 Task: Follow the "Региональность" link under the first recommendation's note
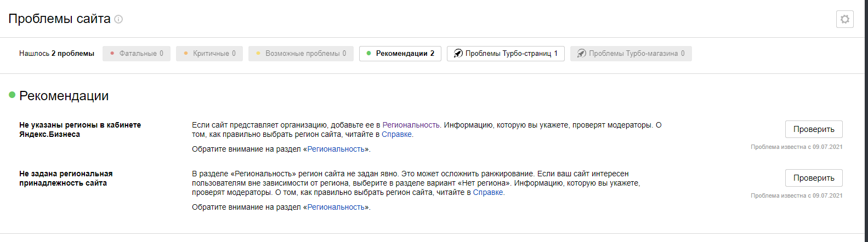[x=336, y=149]
